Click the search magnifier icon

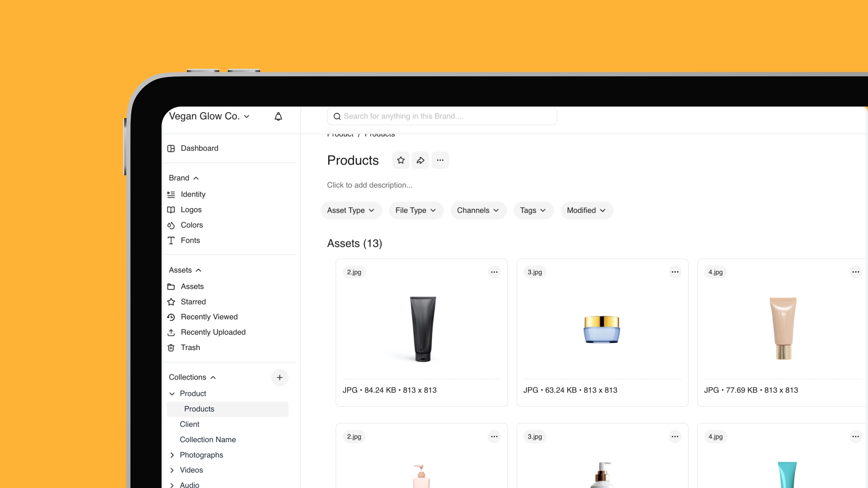pyautogui.click(x=337, y=117)
